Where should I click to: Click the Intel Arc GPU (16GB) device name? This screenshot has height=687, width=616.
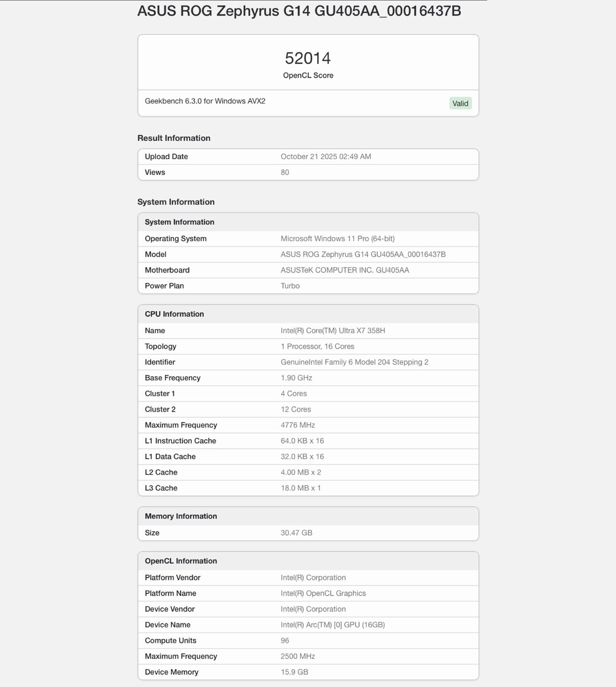(x=333, y=625)
